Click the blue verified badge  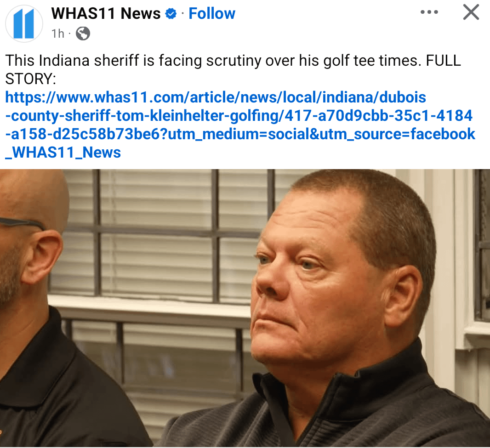(171, 14)
